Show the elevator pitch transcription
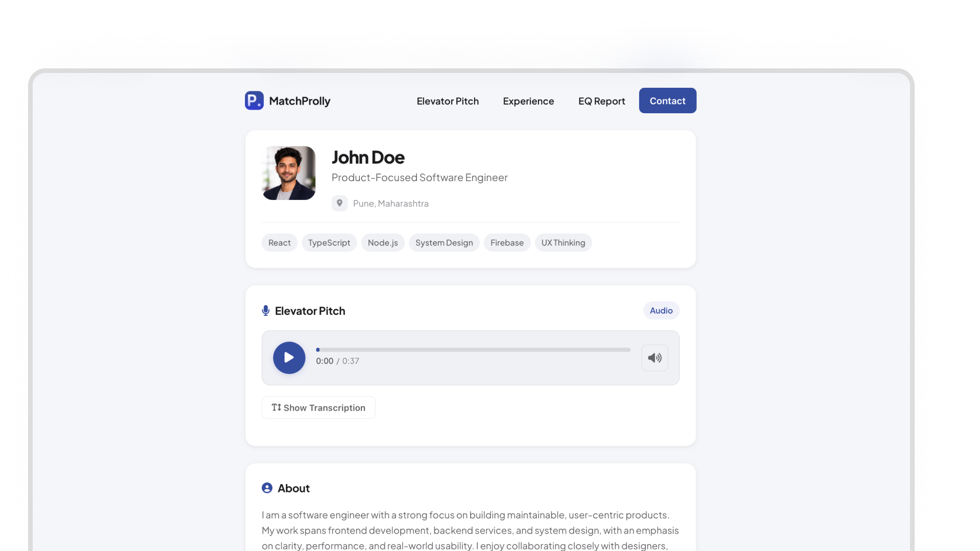The height and width of the screenshot is (551, 980). click(318, 407)
